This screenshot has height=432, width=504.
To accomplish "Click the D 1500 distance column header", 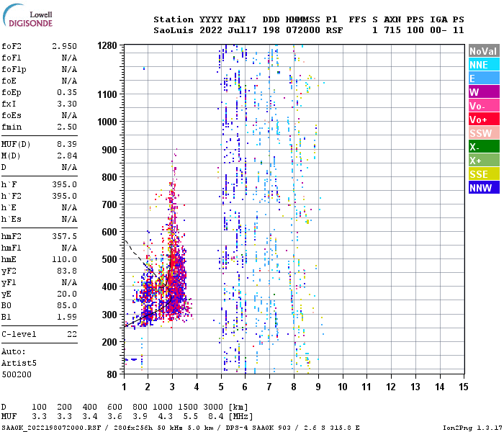I will coord(188,407).
